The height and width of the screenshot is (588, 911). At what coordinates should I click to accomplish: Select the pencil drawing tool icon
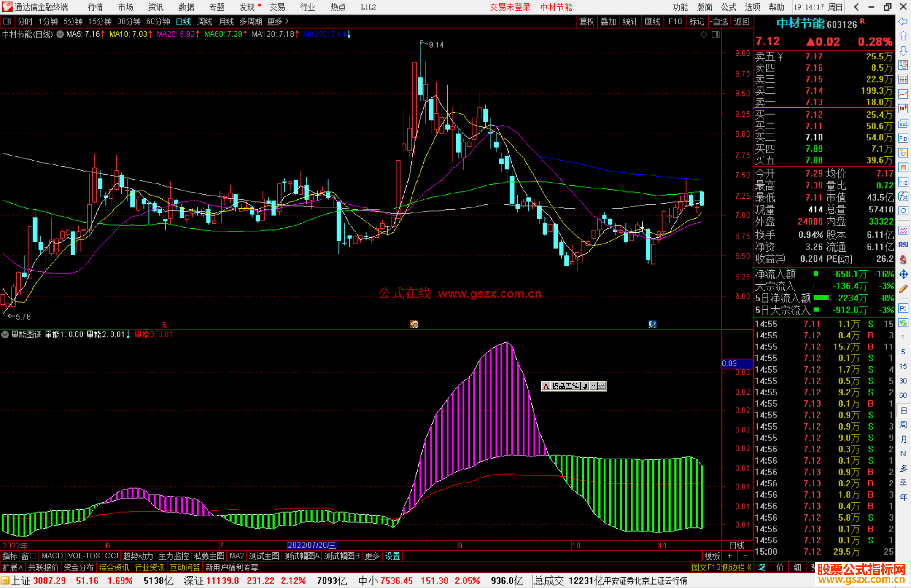903,289
